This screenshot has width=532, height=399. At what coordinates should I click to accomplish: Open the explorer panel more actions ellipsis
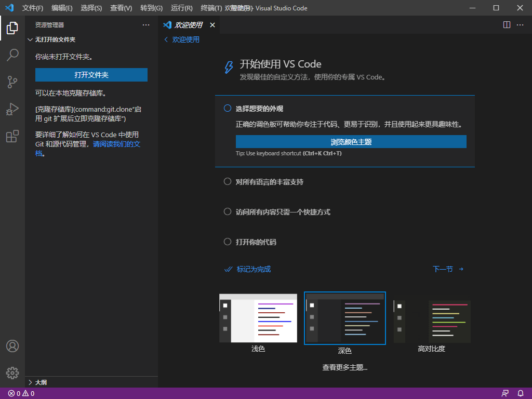[x=146, y=25]
